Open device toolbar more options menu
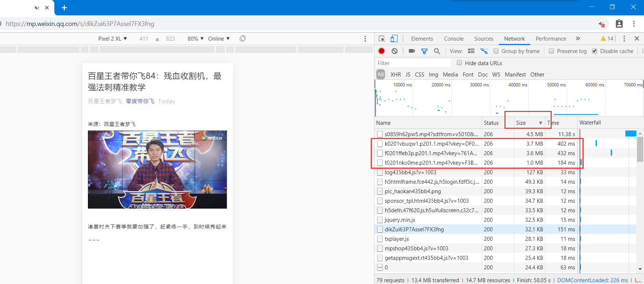Viewport: 644px width, 284px height. 365,39
